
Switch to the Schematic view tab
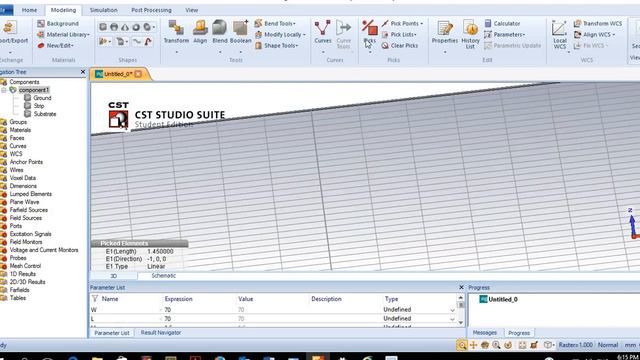(x=164, y=276)
